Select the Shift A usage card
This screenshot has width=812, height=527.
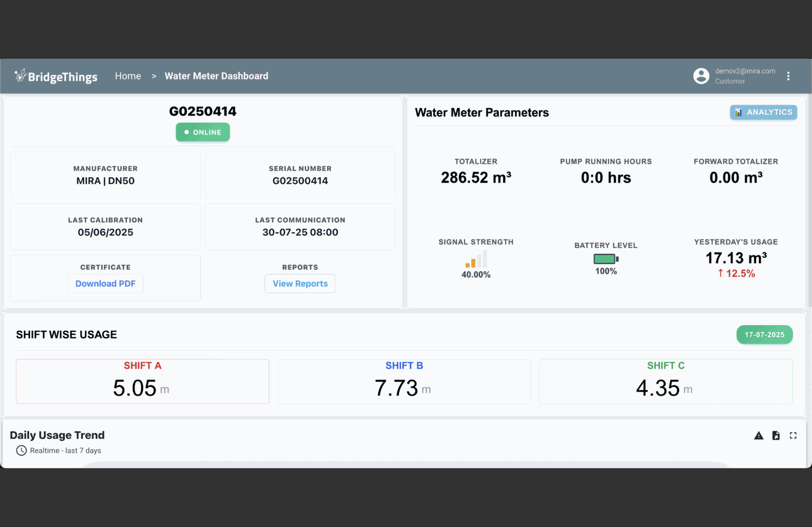[x=143, y=382]
